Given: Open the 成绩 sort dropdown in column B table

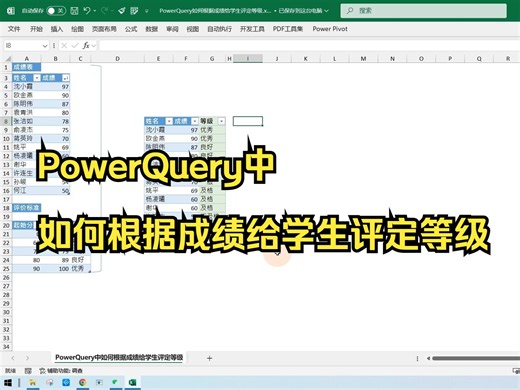Looking at the screenshot, I should pyautogui.click(x=66, y=78).
